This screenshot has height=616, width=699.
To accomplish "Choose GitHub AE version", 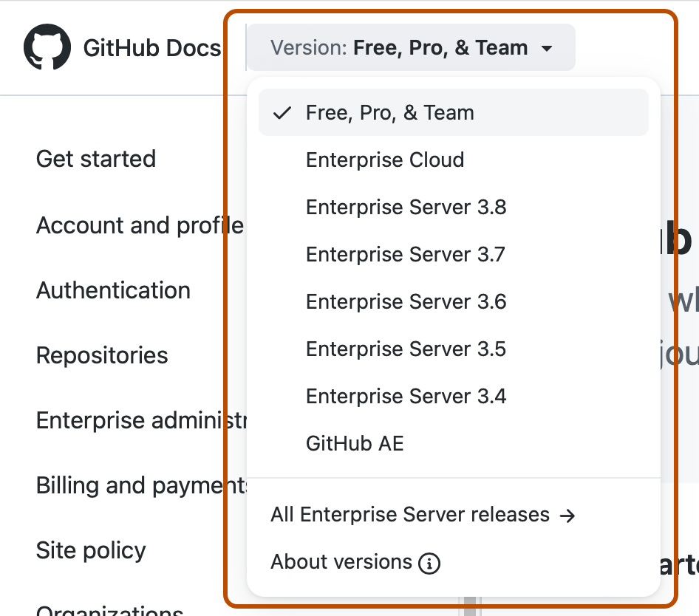I will click(454, 443).
